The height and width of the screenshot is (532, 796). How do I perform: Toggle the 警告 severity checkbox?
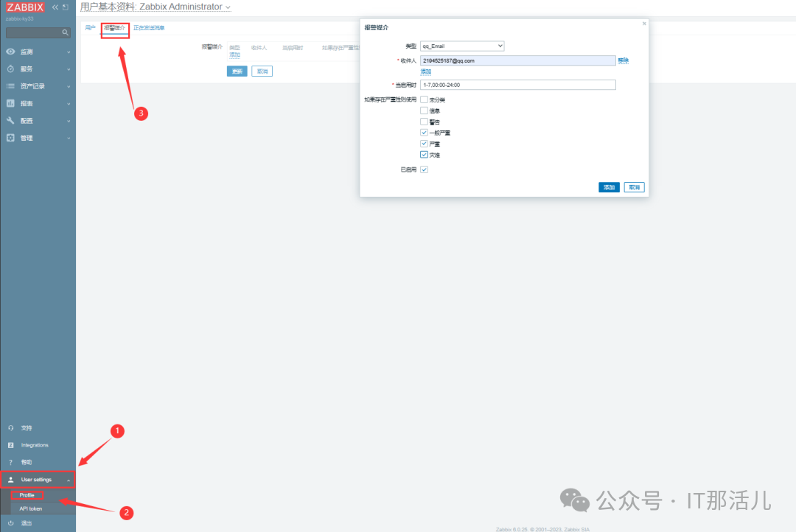tap(424, 122)
